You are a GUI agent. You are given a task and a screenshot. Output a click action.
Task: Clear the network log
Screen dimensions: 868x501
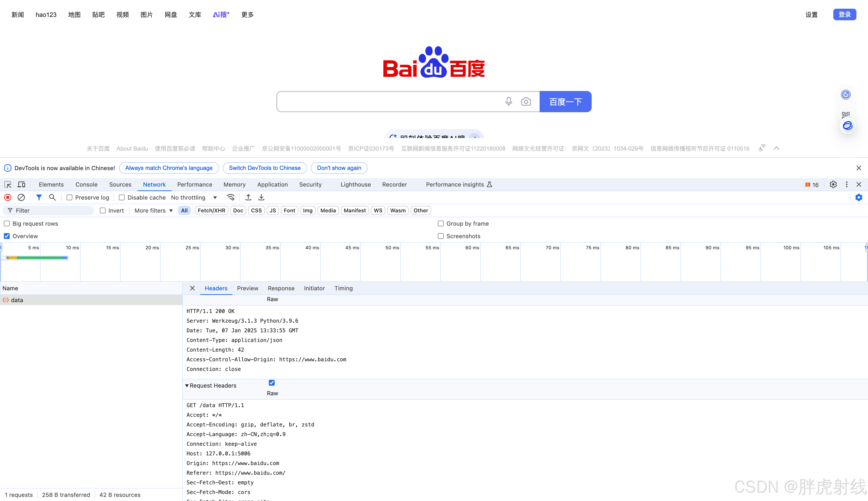click(21, 197)
